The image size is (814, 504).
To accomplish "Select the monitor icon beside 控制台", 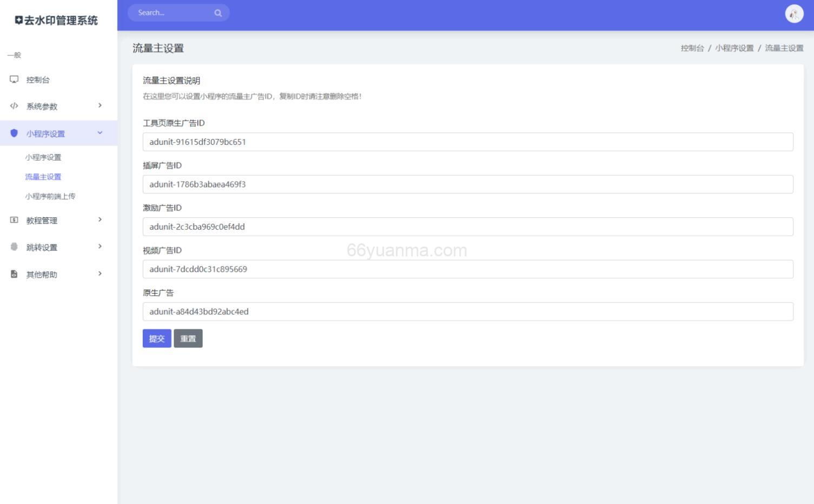I will (14, 79).
